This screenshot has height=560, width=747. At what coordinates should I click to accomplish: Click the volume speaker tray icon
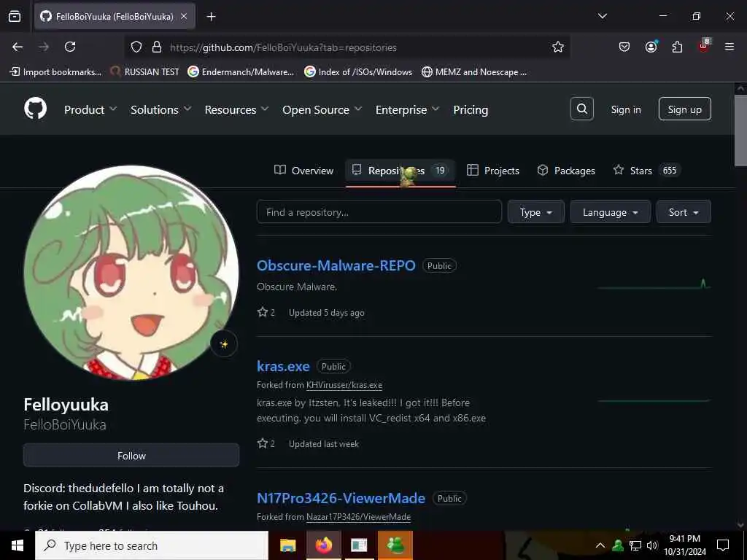click(x=652, y=545)
